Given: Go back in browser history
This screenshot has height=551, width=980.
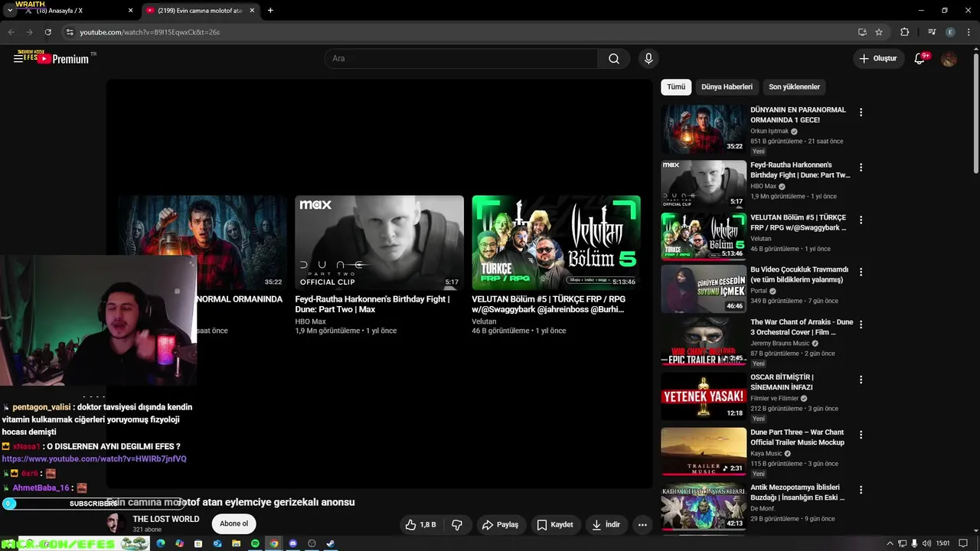Looking at the screenshot, I should 11,32.
